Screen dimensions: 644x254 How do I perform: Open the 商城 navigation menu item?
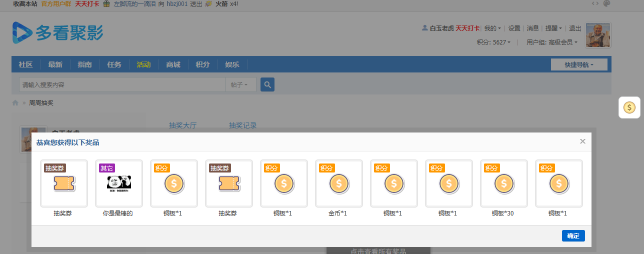[173, 64]
